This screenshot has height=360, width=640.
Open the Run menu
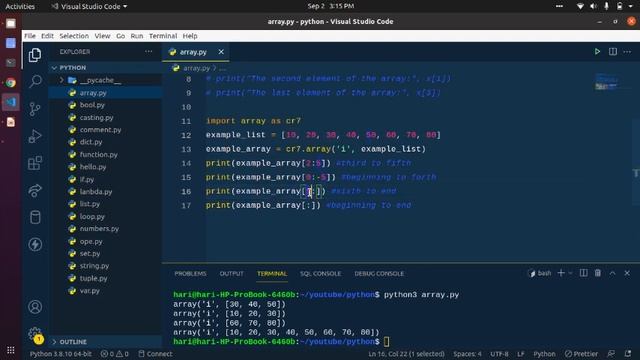pos(137,36)
